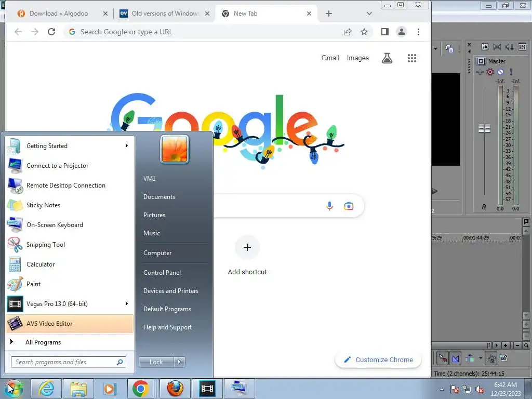The image size is (532, 399).
Task: Open Chrome's three-dot menu
Action: (418, 32)
